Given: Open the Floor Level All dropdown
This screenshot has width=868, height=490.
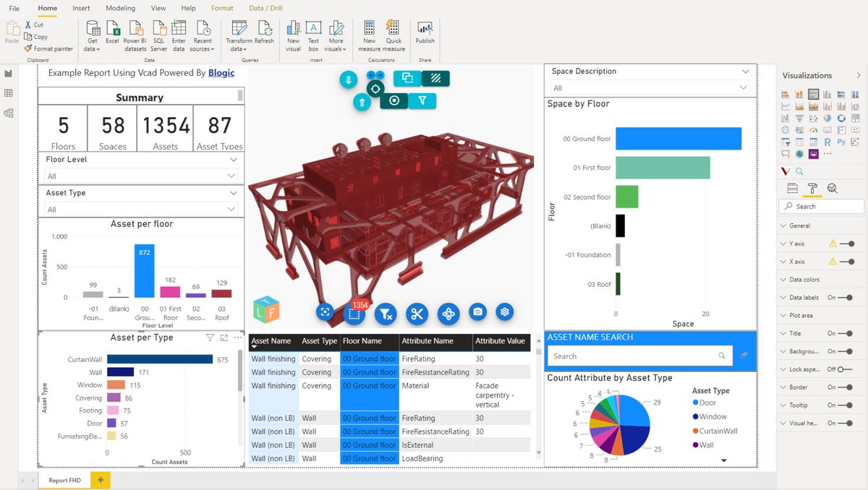Looking at the screenshot, I should [141, 176].
